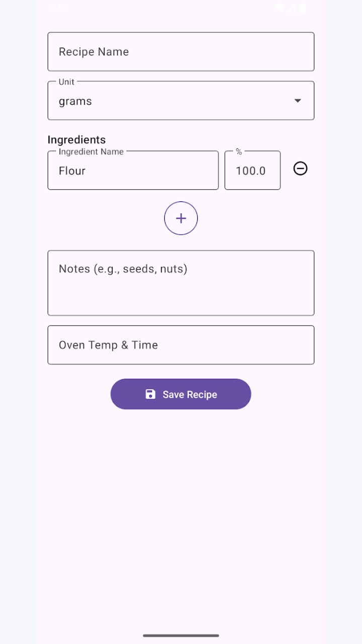The height and width of the screenshot is (644, 362).
Task: Open the Unit dropdown arrow
Action: [298, 101]
